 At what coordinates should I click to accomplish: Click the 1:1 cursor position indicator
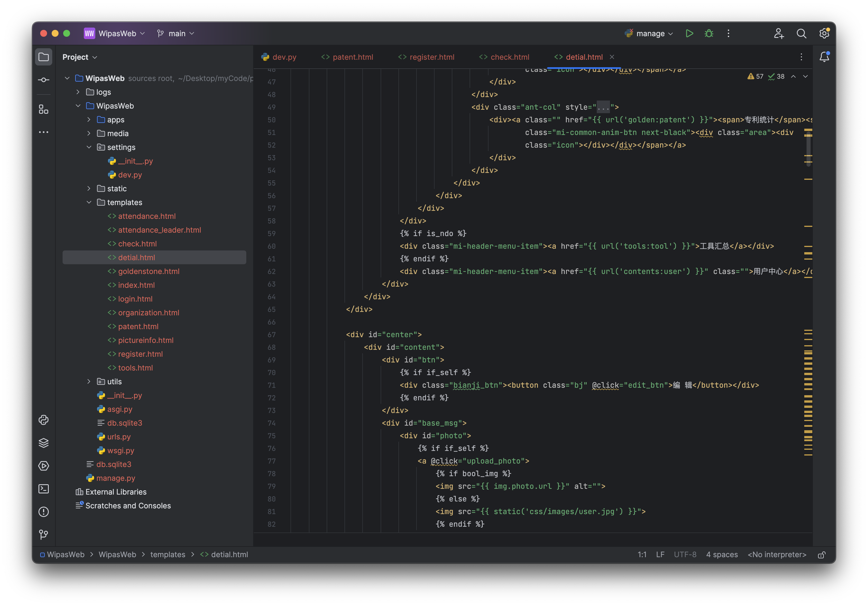coord(642,555)
